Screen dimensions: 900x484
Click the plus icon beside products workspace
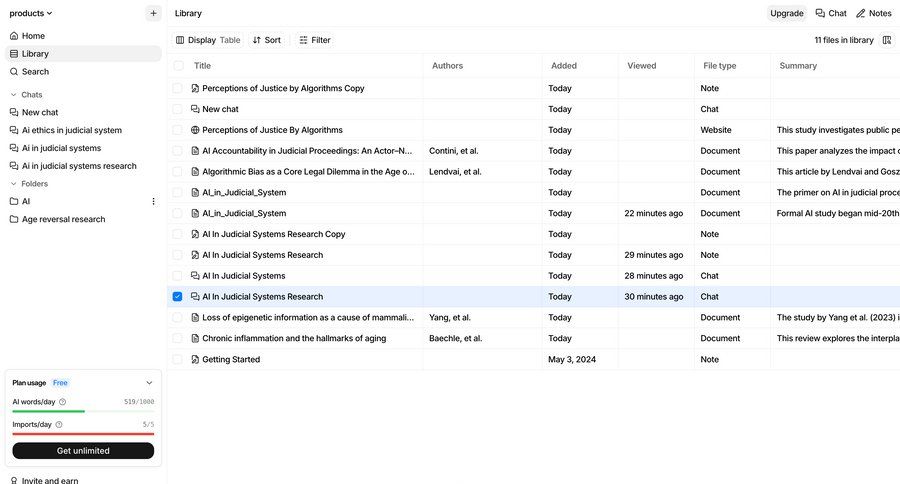[x=153, y=13]
